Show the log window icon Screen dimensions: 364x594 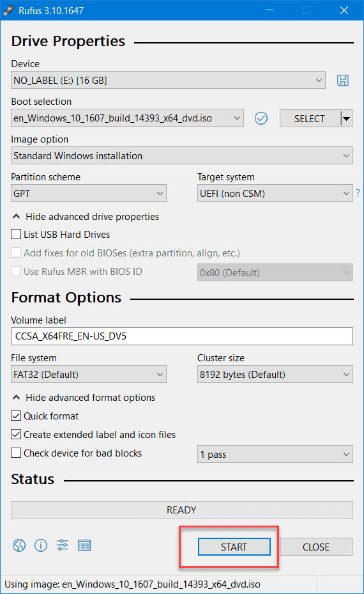point(84,545)
